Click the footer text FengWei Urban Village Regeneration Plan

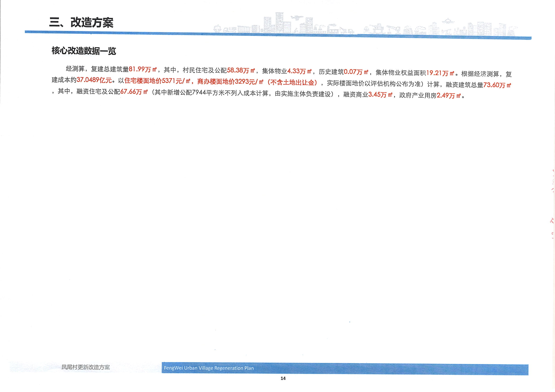point(209,368)
